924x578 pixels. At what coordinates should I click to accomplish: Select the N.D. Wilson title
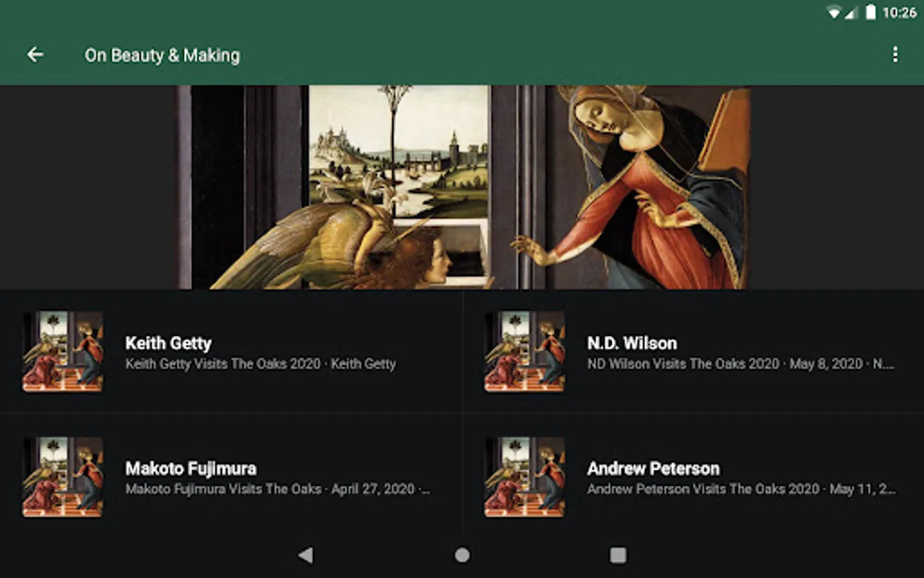632,344
